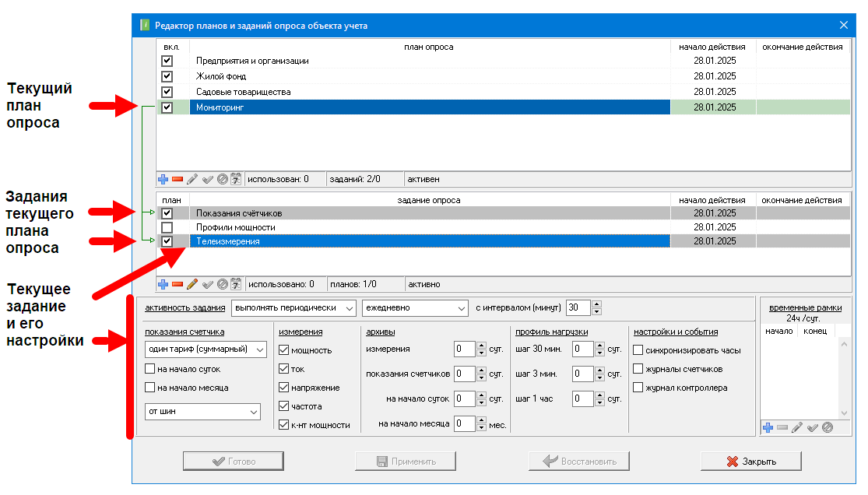This screenshot has width=868, height=495.
Task: Enable синхронизировать часы checkbox
Action: (638, 350)
